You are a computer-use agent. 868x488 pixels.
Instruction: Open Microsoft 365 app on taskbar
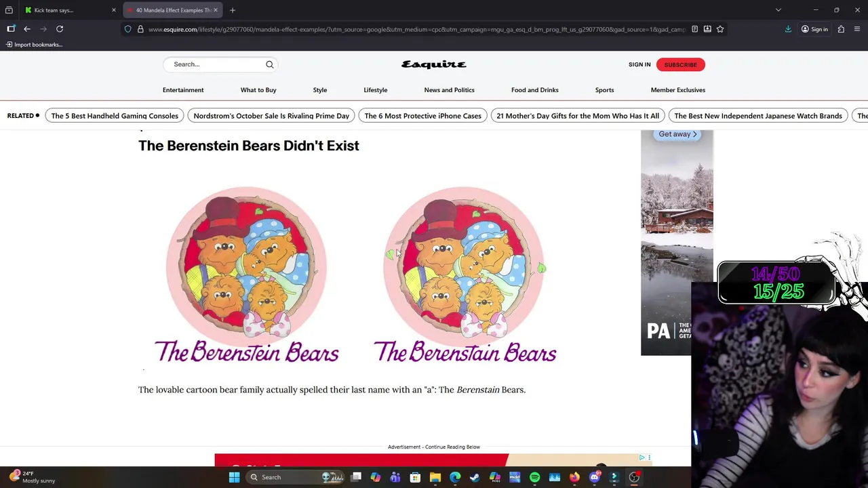[495, 477]
